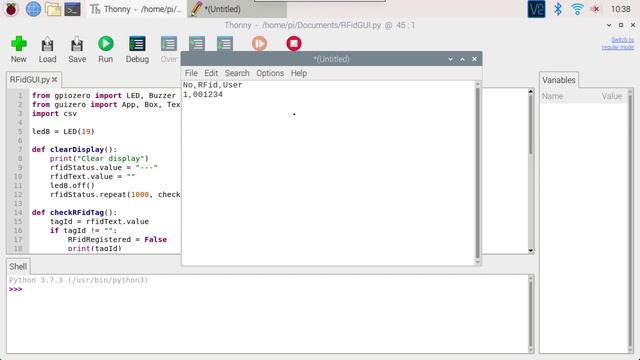Click the Variables panel scrollbar
Screen dimensions: 640x360
coord(630,220)
